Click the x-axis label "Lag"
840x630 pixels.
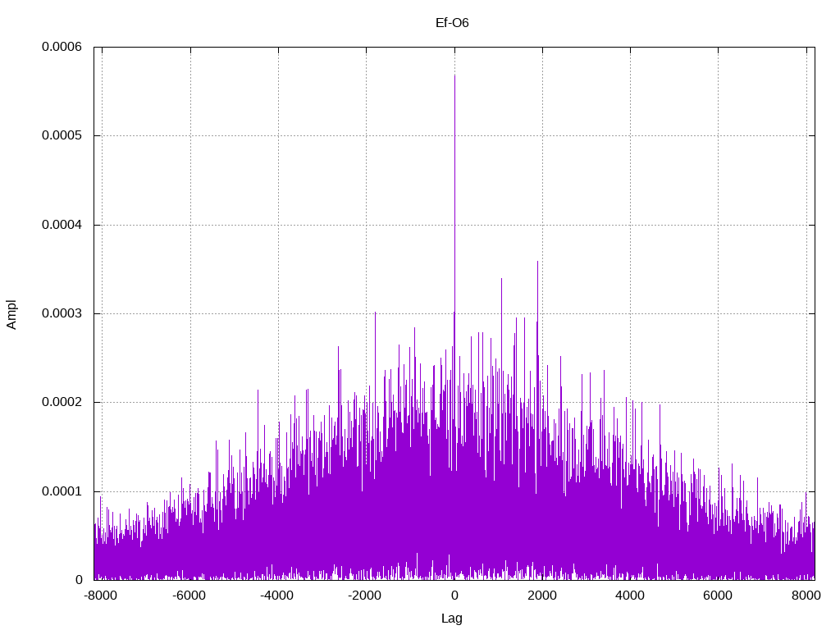[x=452, y=618]
